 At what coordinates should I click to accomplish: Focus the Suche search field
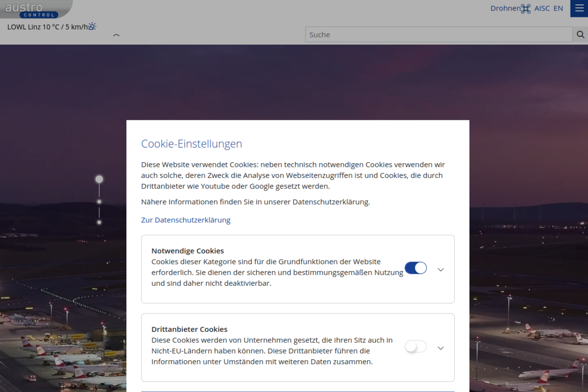439,34
